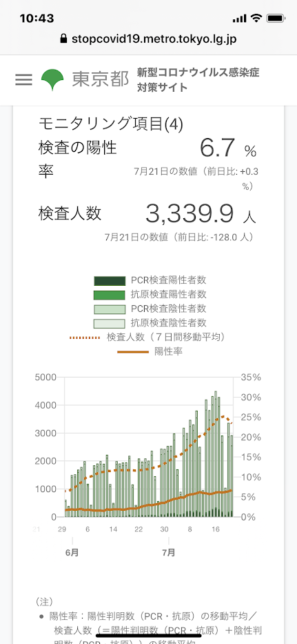Select the tallest bar near July 16
Screen dimensions: 297x644
216,454
